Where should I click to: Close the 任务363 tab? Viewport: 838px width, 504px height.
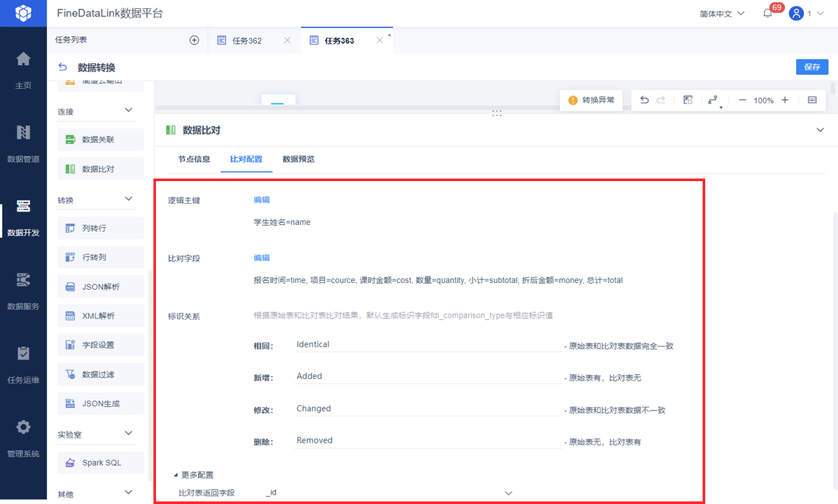[x=380, y=40]
